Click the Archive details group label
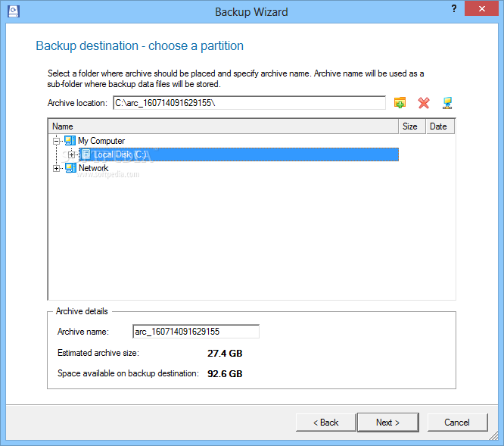This screenshot has width=504, height=446. click(x=82, y=311)
